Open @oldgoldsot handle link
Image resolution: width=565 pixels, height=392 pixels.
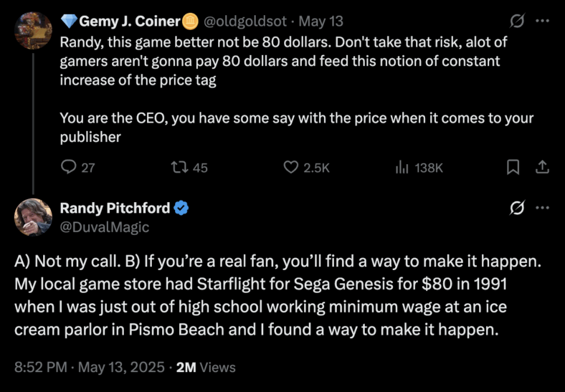pos(243,21)
